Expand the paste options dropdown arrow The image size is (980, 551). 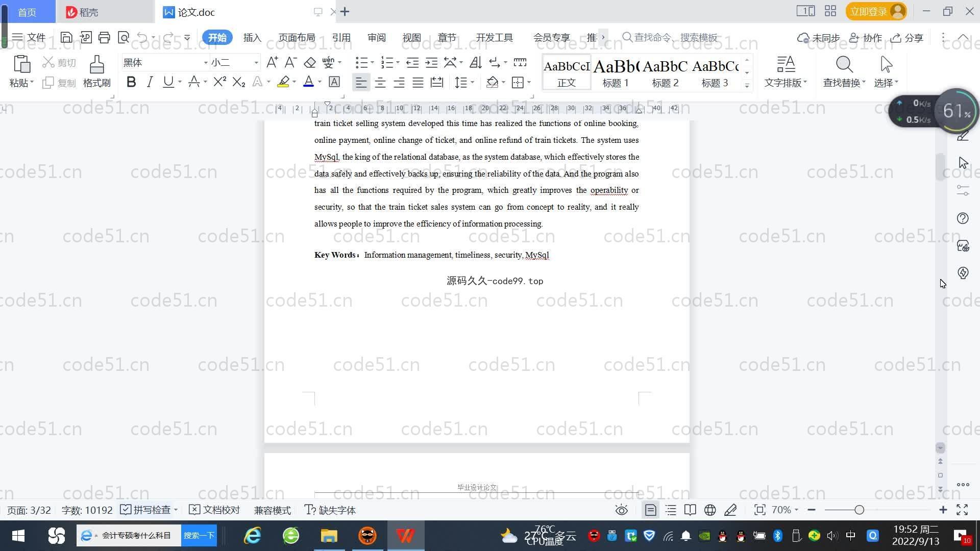tap(32, 82)
